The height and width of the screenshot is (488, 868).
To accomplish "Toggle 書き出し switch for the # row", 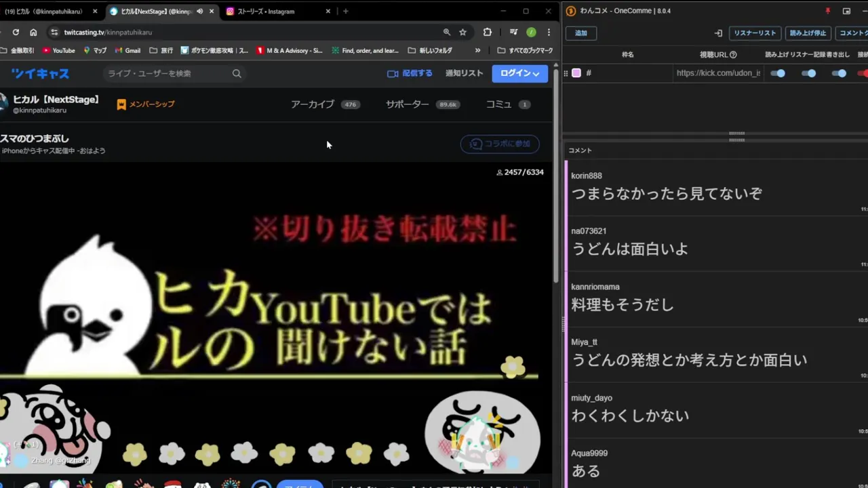I will (x=839, y=73).
